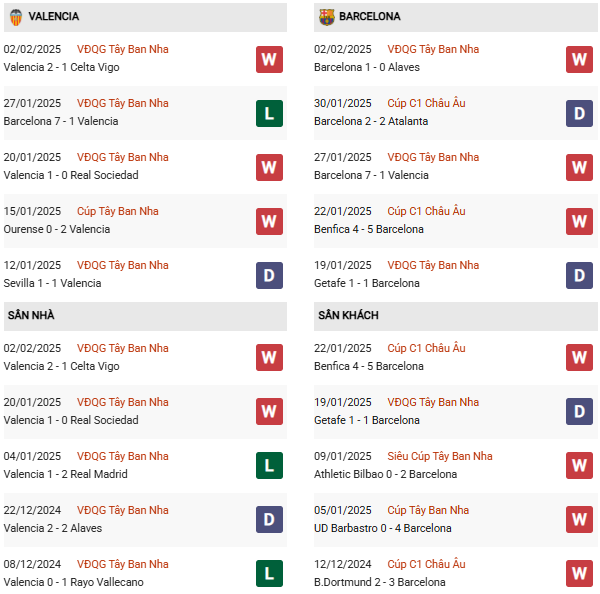Select the SÂN KHÁCH section header
The image size is (600, 594).
[348, 316]
